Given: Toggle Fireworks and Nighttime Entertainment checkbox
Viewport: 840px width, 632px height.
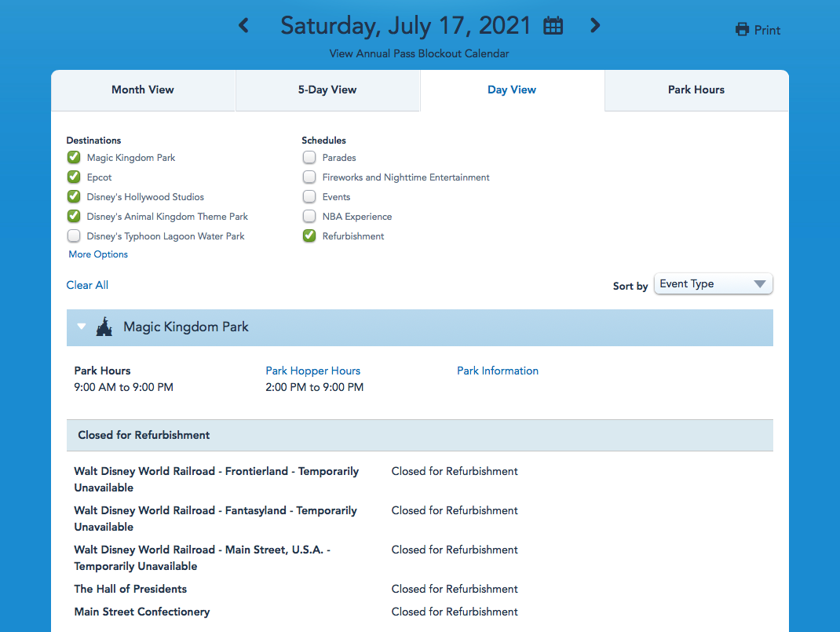Looking at the screenshot, I should [x=309, y=177].
